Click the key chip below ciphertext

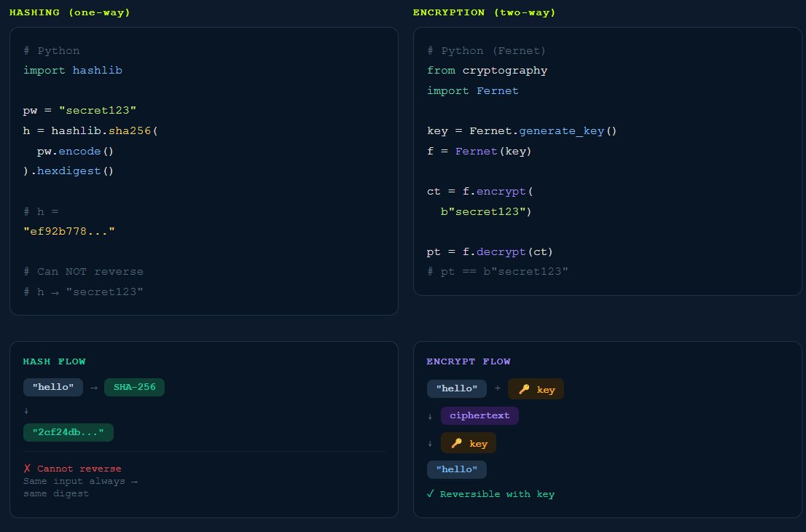point(469,443)
